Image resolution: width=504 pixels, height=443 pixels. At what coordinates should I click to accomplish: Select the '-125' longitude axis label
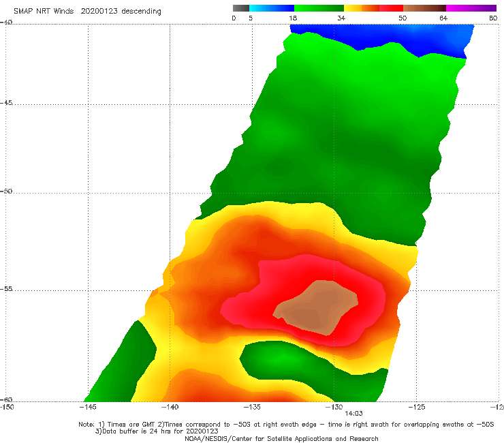[416, 407]
